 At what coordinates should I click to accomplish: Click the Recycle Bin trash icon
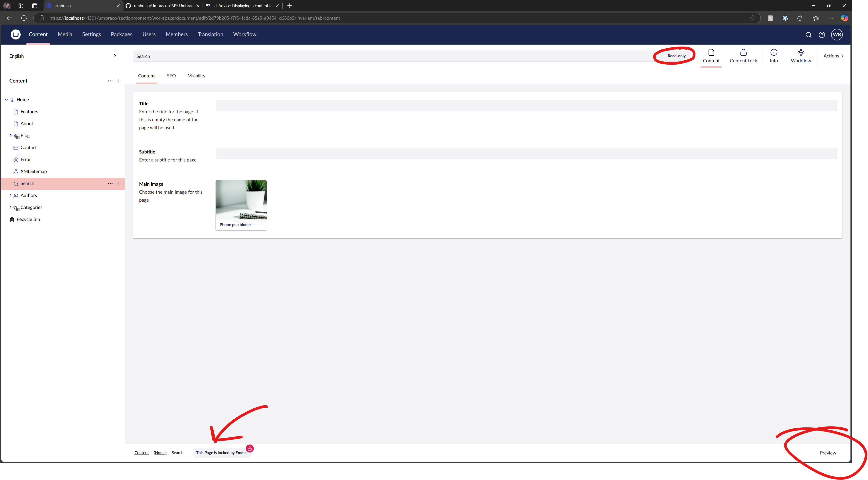12,220
